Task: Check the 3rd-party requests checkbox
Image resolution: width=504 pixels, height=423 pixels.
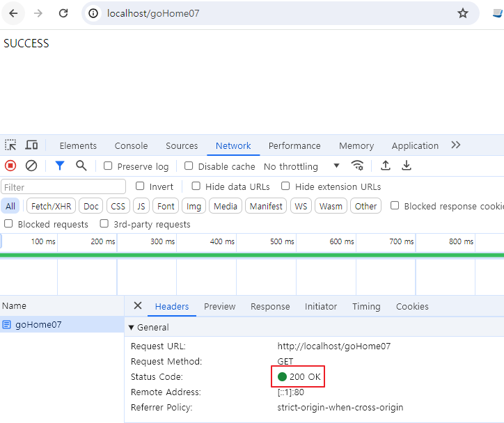Action: click(104, 223)
